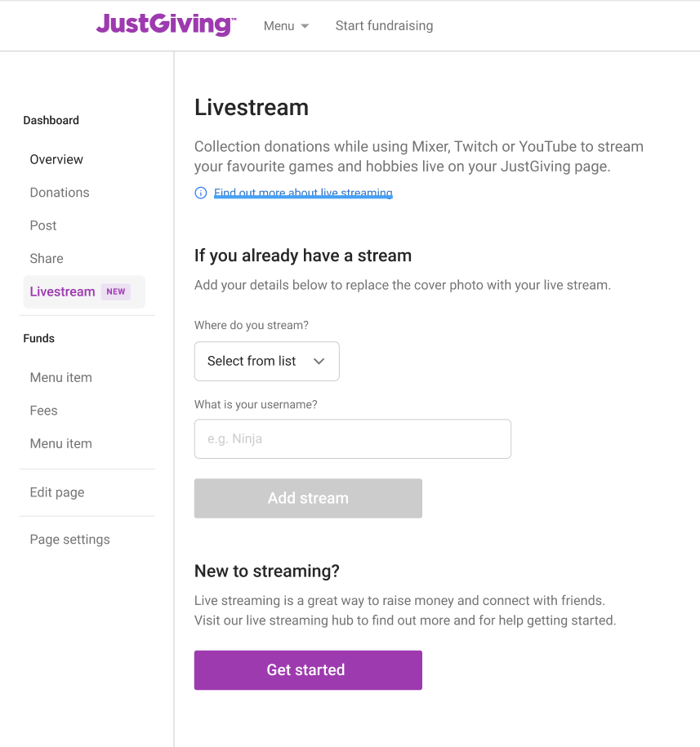
Task: Open Overview in the sidebar
Action: (x=56, y=159)
